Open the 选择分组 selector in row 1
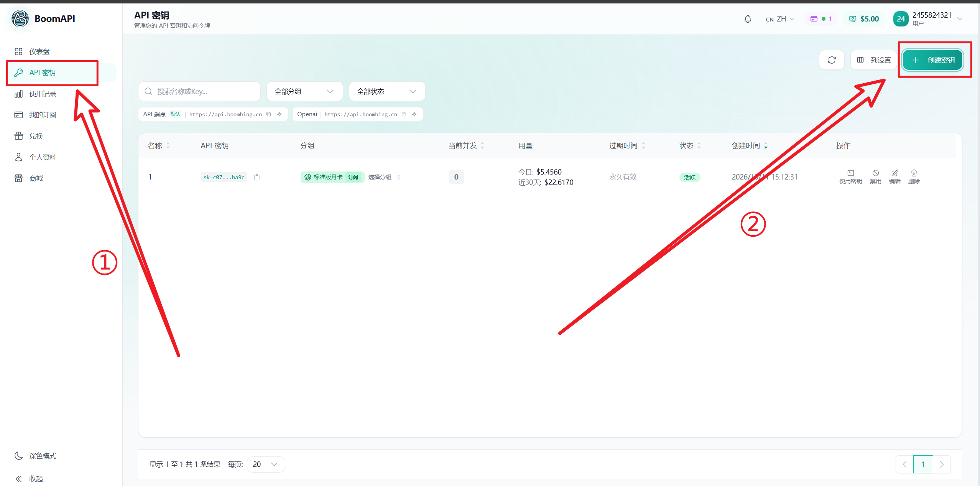 point(384,177)
